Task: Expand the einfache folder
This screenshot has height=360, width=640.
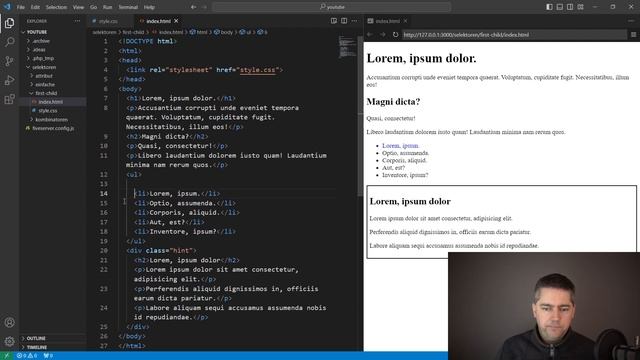Action: (x=31, y=84)
